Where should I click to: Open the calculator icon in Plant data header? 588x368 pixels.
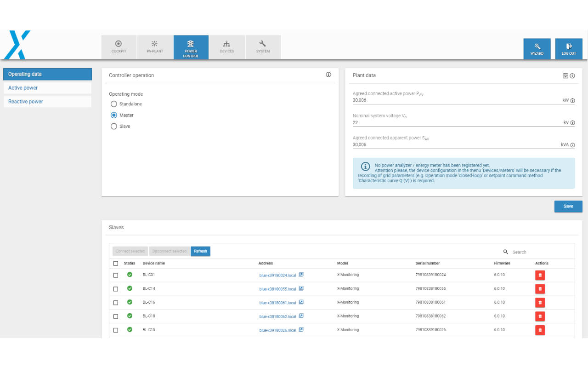565,76
